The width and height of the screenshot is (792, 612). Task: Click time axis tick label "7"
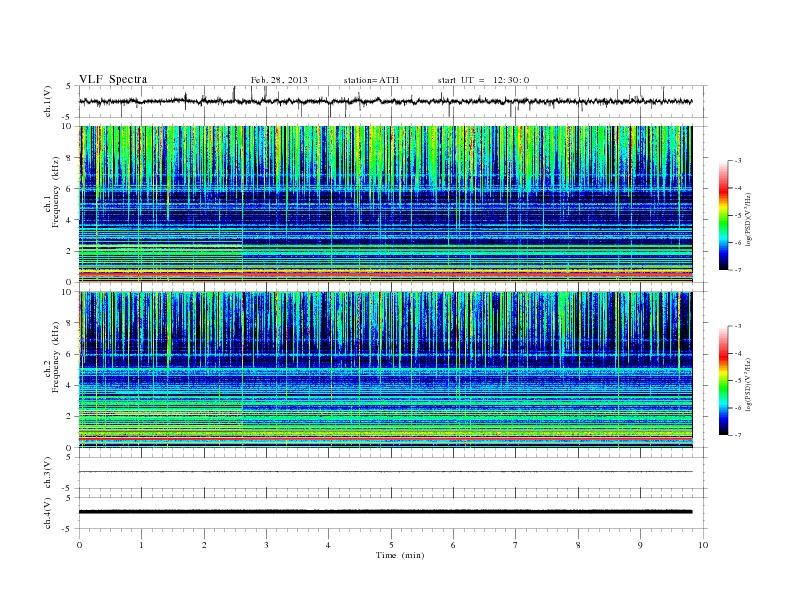[516, 545]
